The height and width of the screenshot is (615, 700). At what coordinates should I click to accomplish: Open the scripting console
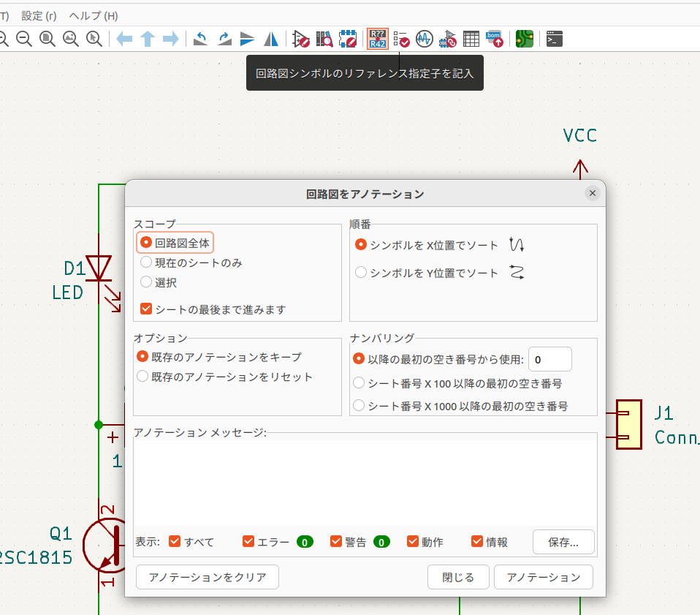pos(553,39)
